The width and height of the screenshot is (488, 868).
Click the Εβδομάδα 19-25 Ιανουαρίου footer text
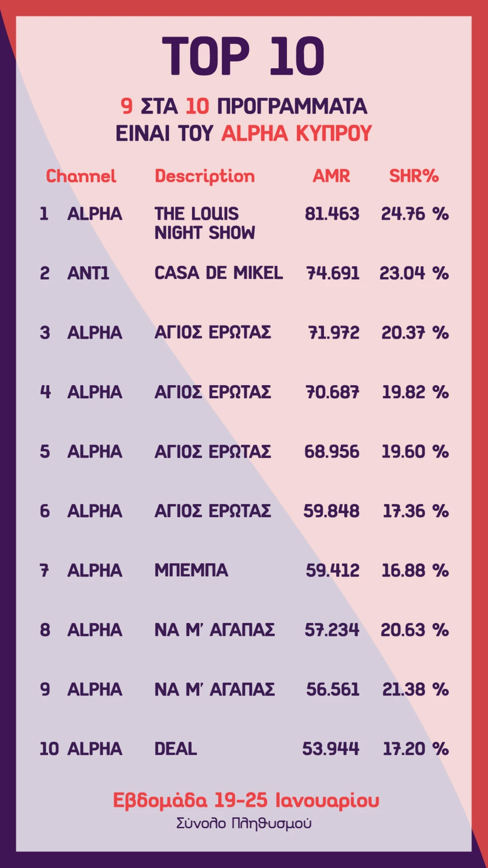point(246,800)
